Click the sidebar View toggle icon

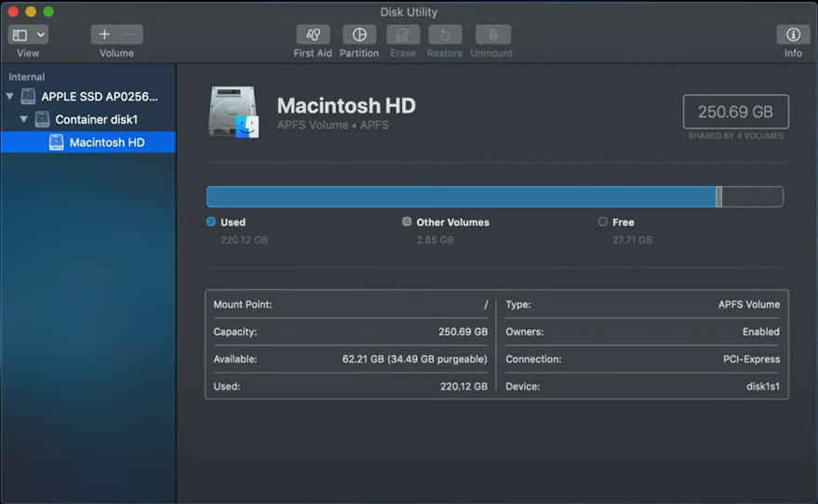20,35
